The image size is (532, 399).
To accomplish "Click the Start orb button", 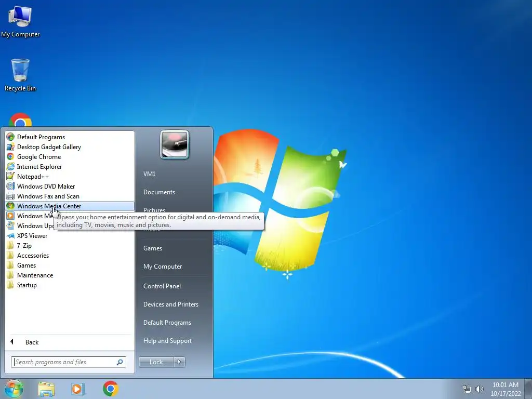I will pyautogui.click(x=14, y=389).
